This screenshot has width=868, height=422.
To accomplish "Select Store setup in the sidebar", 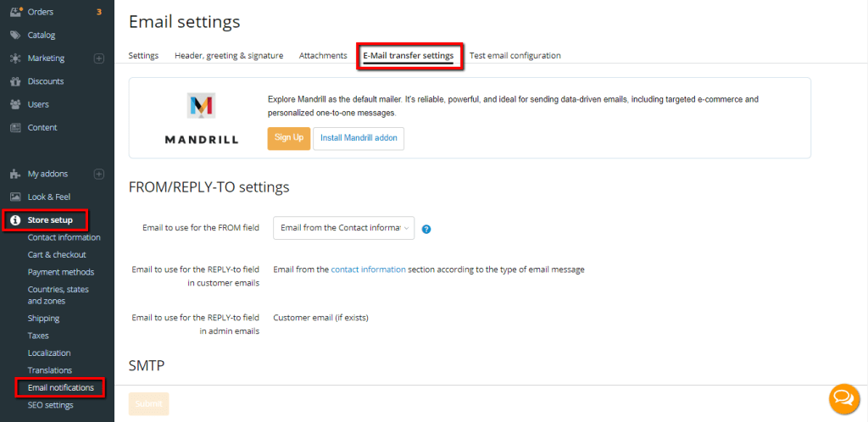I will tap(50, 220).
